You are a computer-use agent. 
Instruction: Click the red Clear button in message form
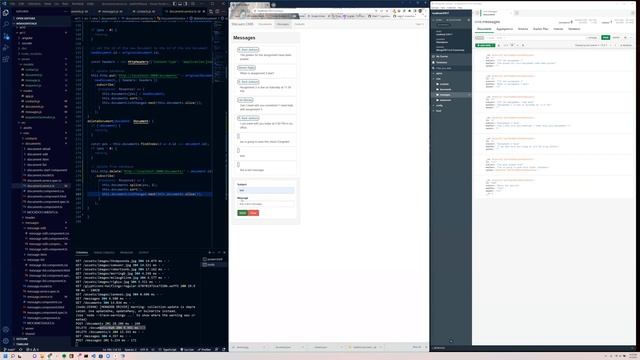(x=253, y=213)
